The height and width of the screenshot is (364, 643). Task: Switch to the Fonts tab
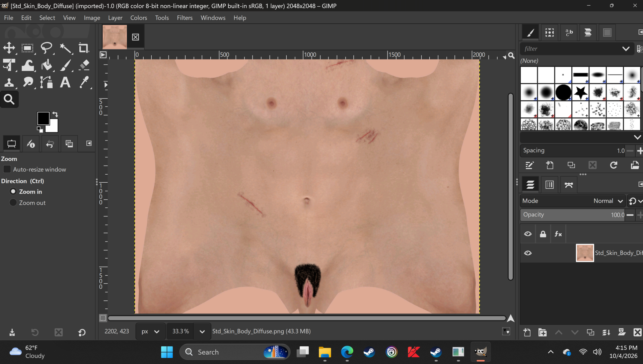(x=569, y=32)
